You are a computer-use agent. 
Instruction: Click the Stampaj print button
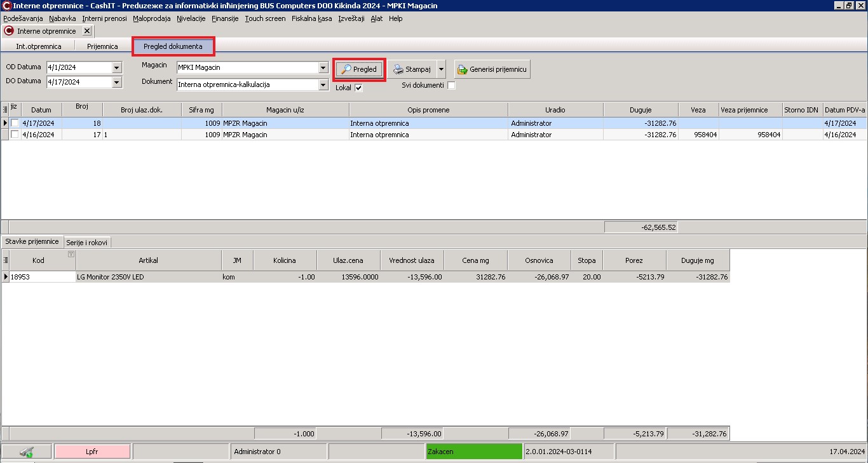point(412,69)
